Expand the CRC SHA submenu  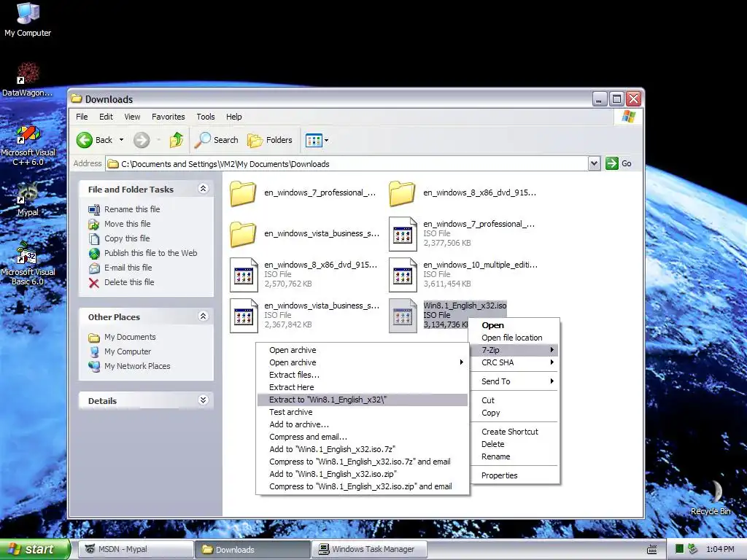(514, 362)
